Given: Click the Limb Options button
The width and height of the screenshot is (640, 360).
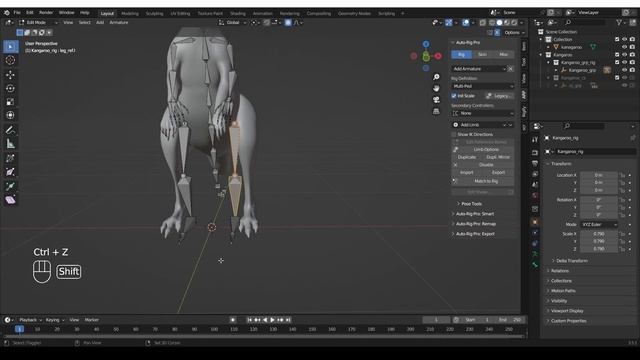Looking at the screenshot, I should coord(482,150).
